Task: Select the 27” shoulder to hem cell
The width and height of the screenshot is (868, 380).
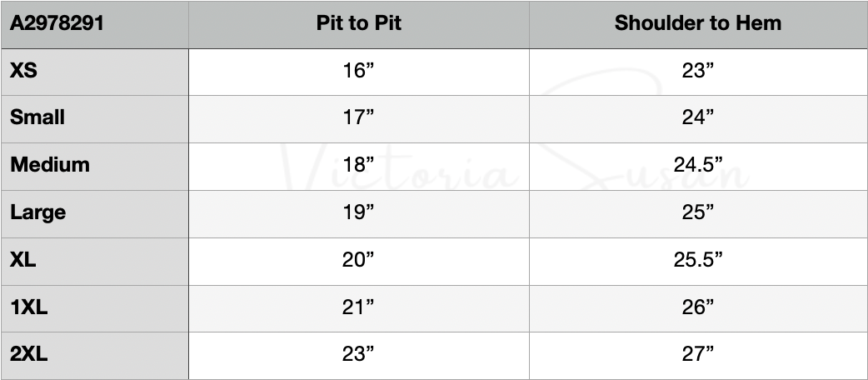Action: click(x=698, y=355)
